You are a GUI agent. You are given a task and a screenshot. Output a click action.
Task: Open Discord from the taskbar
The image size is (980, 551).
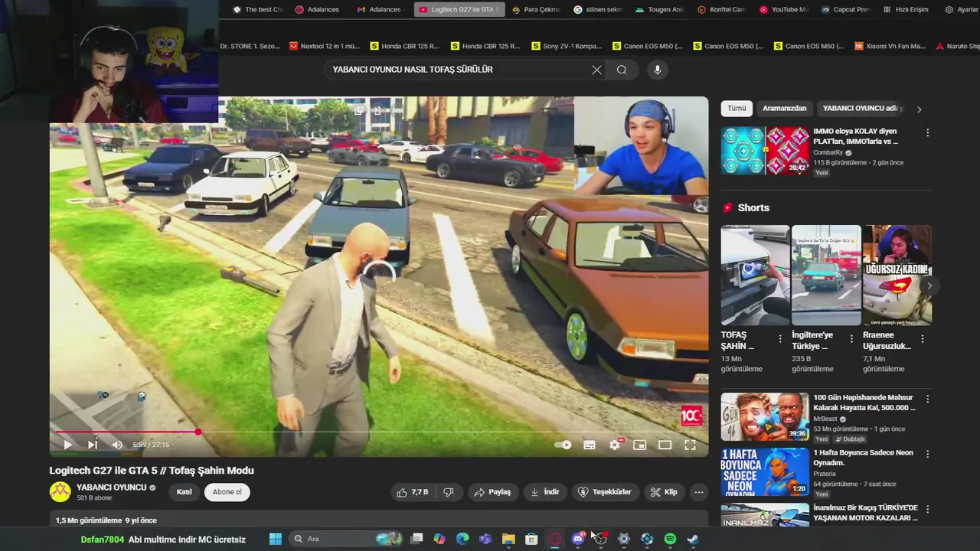click(x=578, y=539)
